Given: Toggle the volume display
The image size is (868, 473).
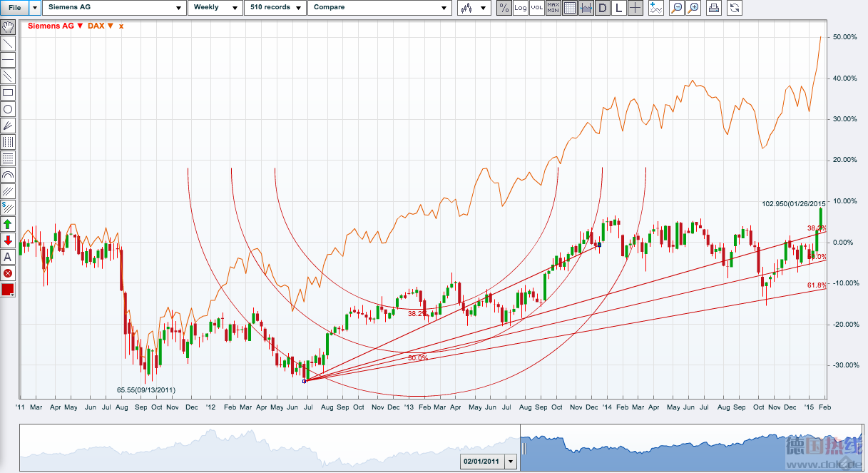Looking at the screenshot, I should point(537,8).
